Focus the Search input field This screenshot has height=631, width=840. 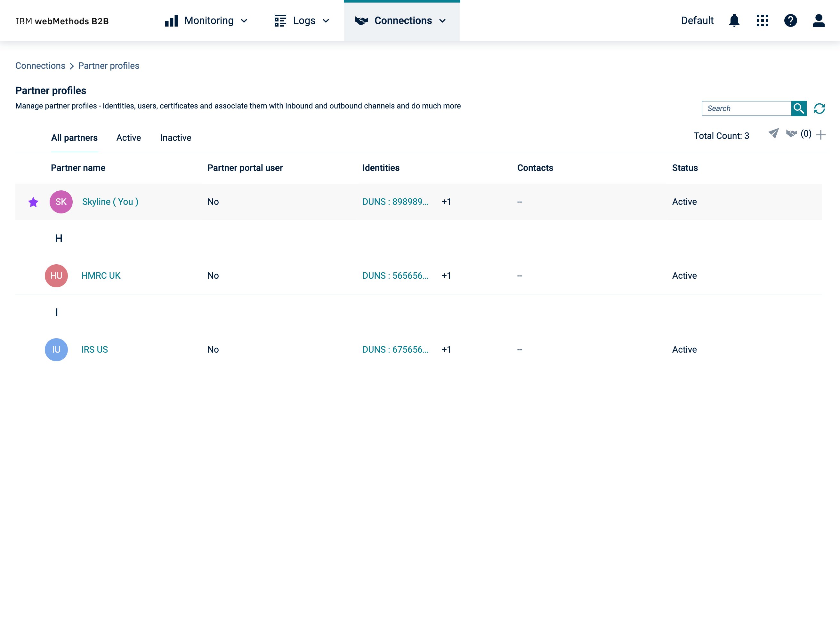(x=746, y=108)
